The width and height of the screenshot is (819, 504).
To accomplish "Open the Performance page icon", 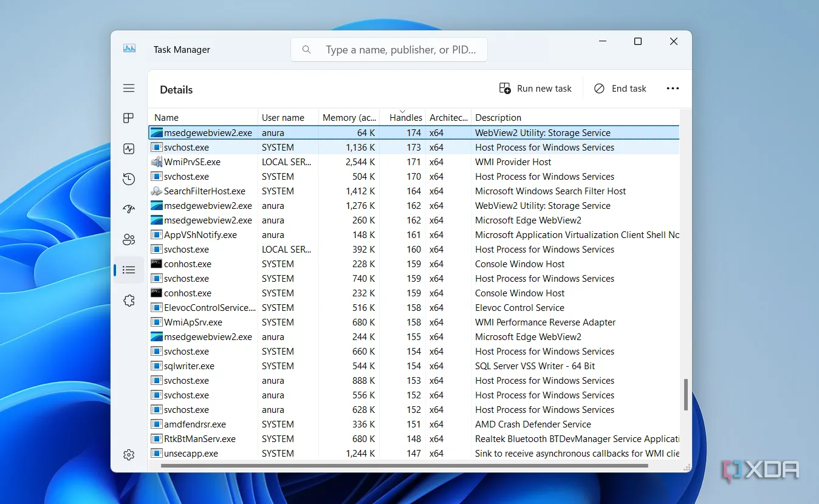I will point(129,149).
